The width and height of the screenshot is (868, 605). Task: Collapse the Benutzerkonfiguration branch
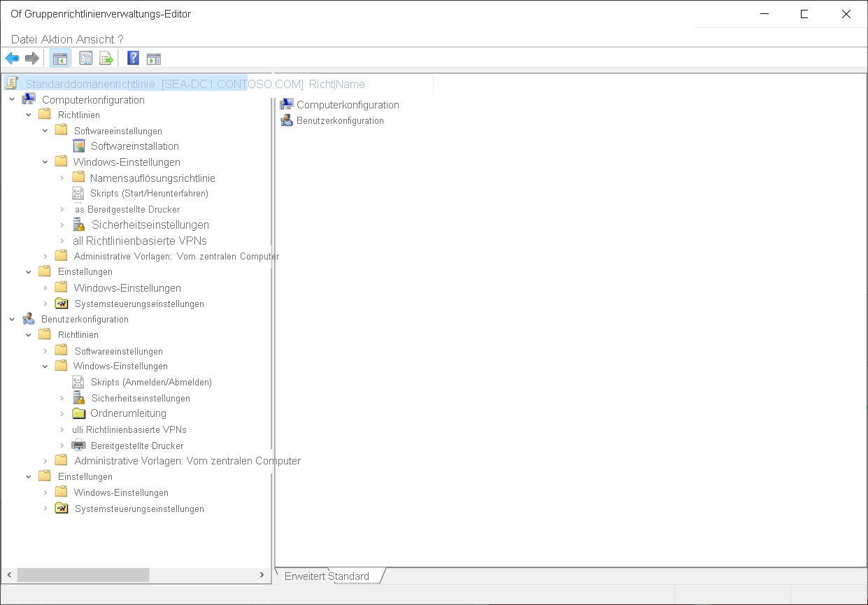coord(10,319)
